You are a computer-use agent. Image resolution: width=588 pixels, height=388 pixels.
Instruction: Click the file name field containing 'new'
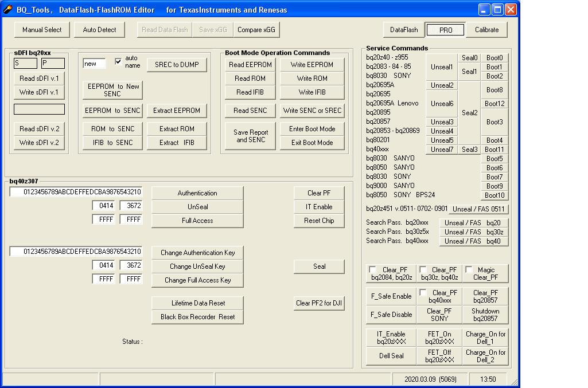[x=94, y=63]
